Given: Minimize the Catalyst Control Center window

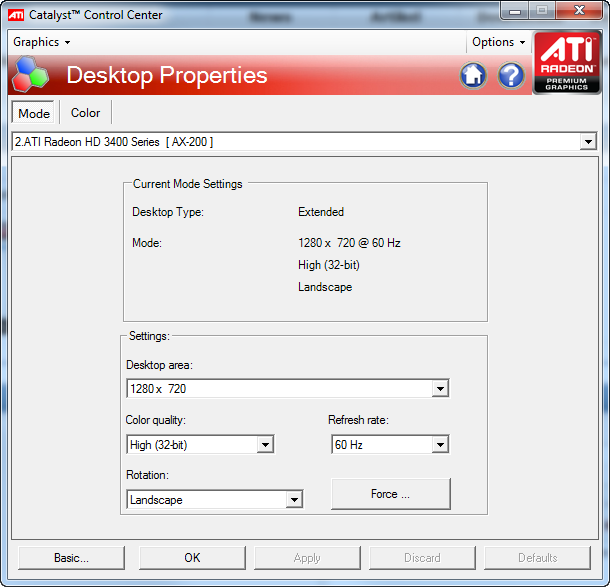Looking at the screenshot, I should pos(515,11).
